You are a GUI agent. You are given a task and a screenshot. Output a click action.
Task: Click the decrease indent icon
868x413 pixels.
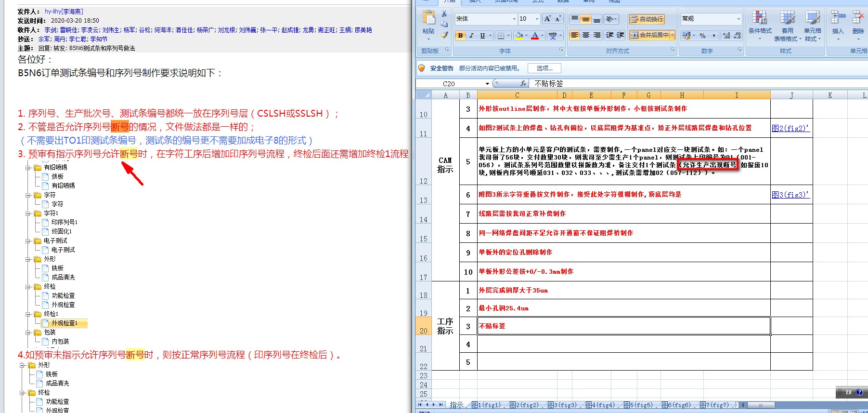tap(609, 35)
